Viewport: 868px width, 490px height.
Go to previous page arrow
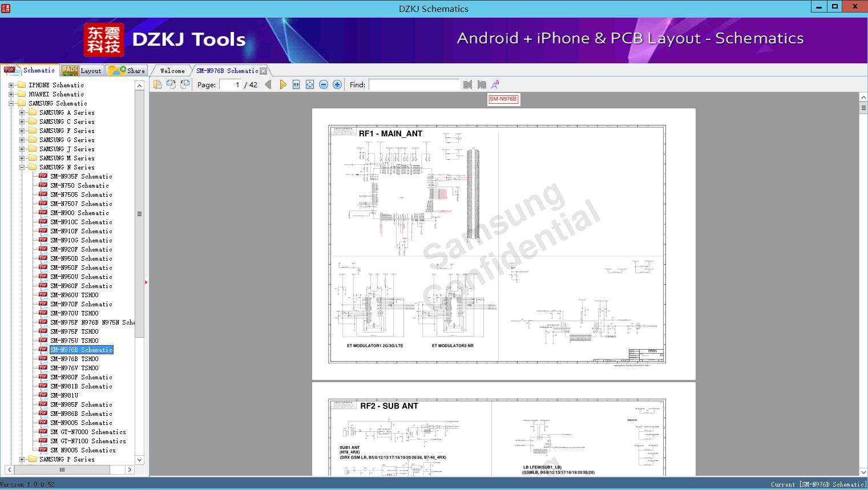pos(268,84)
